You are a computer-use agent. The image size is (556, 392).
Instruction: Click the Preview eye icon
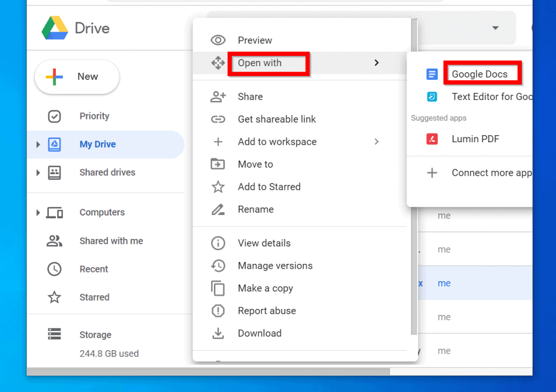pos(218,40)
